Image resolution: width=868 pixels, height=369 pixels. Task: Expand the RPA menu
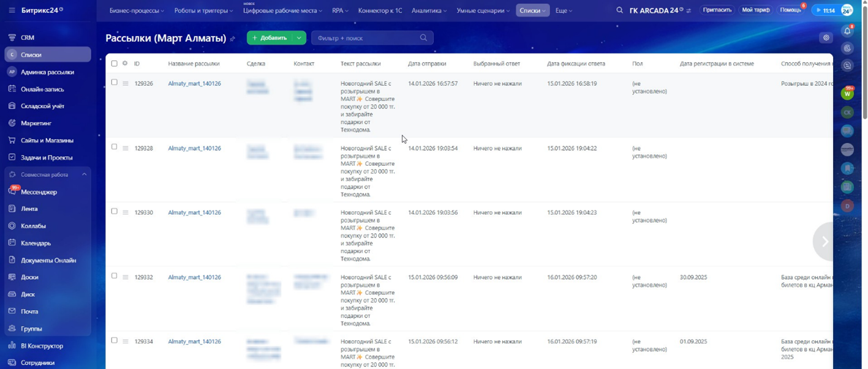(x=340, y=10)
